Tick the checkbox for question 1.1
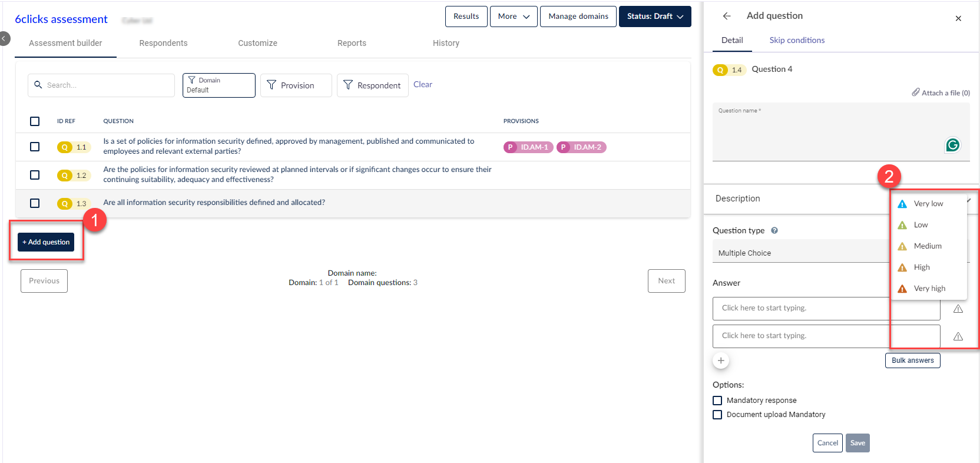Image resolution: width=980 pixels, height=463 pixels. pos(35,147)
